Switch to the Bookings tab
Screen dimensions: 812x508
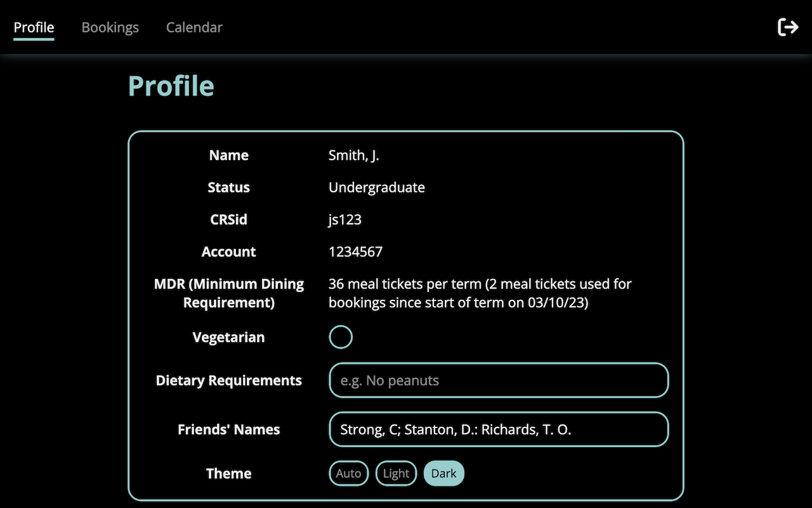pos(110,28)
